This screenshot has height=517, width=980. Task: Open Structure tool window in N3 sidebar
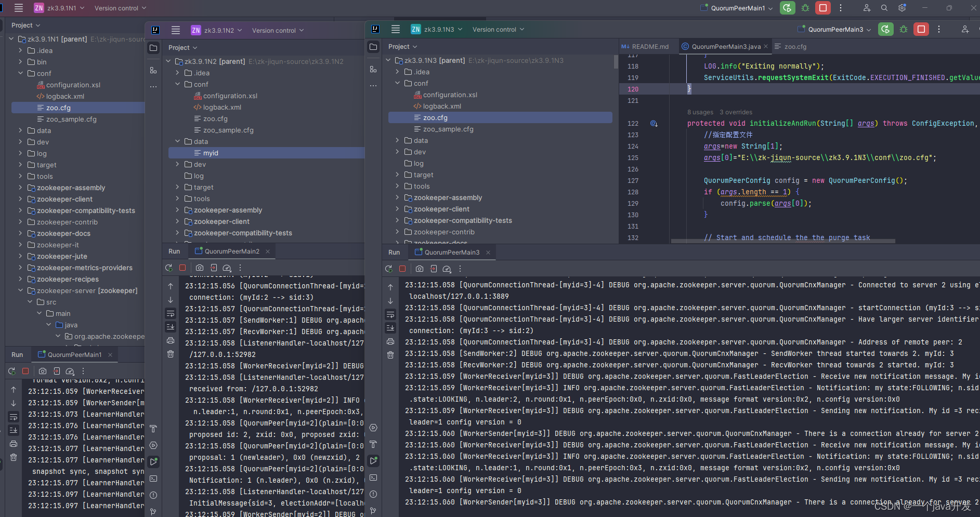(373, 69)
